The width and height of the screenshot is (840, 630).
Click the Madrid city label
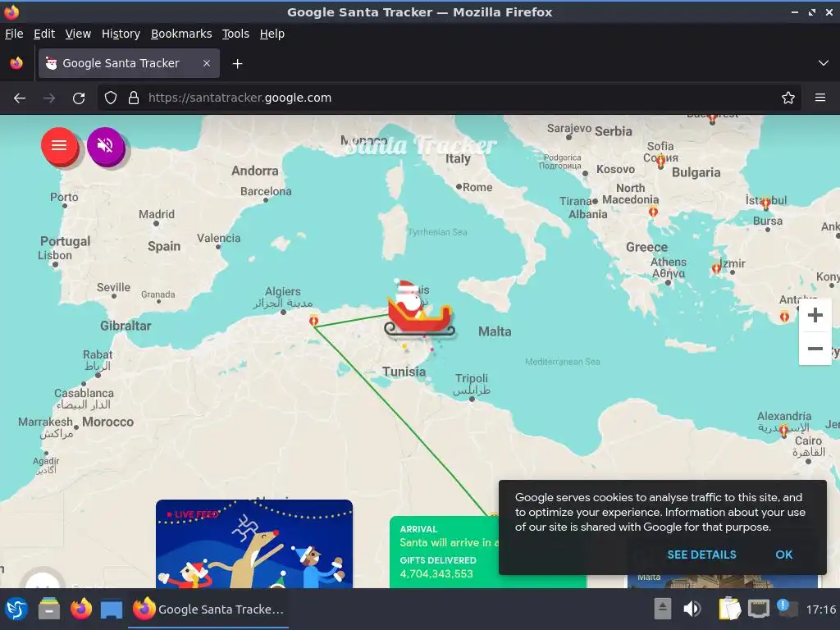(157, 214)
